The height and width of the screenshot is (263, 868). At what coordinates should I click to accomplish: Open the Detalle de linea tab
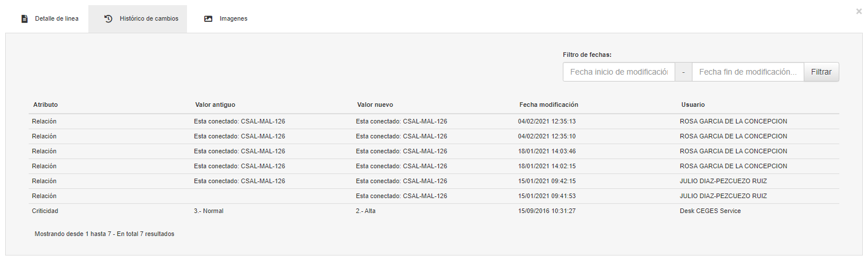pyautogui.click(x=49, y=19)
